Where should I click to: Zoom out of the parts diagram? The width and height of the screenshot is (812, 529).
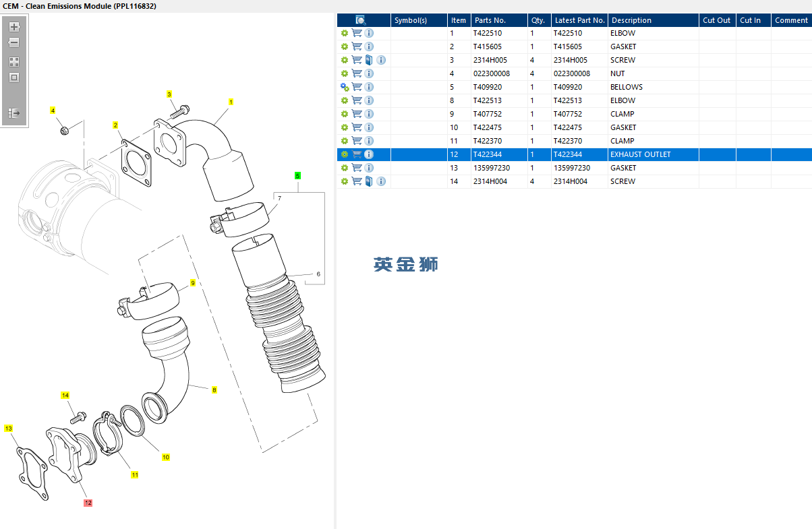pos(14,42)
